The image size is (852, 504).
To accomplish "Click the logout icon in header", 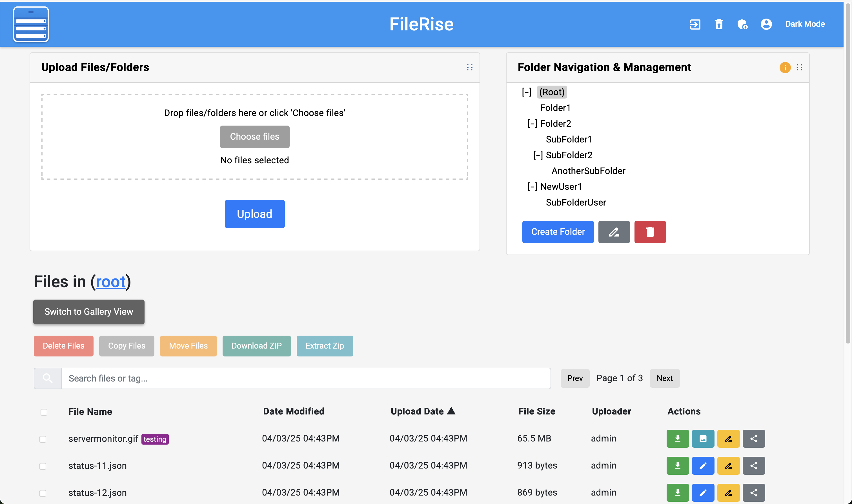I will coord(695,24).
